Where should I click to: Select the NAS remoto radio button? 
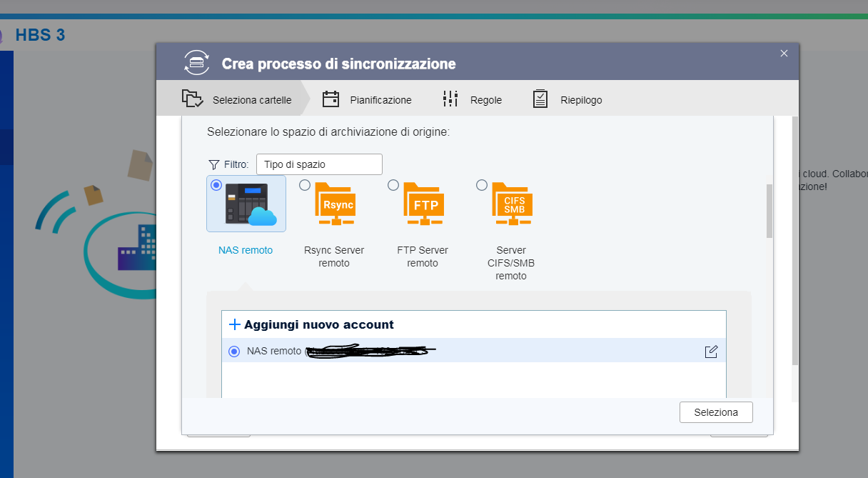pos(216,185)
